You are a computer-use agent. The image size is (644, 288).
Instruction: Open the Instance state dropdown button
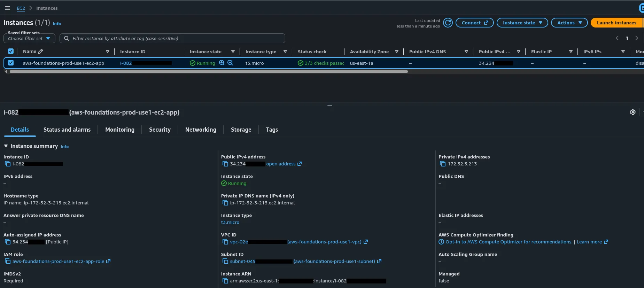522,23
